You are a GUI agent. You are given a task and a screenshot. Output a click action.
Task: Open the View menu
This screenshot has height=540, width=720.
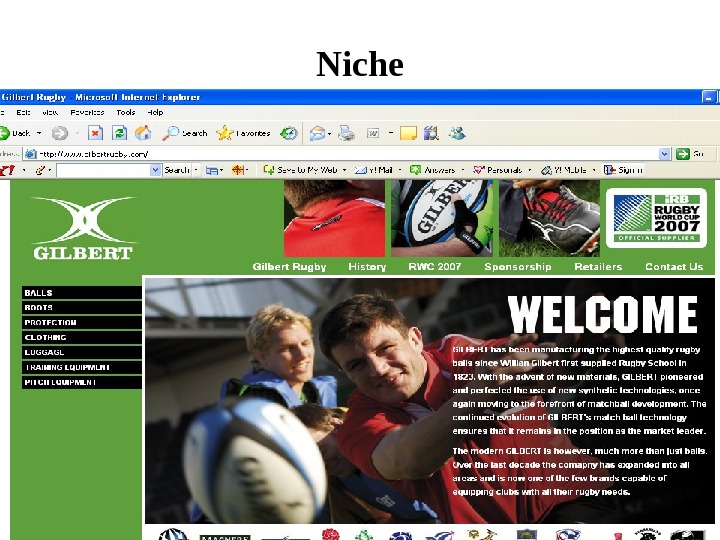point(50,112)
